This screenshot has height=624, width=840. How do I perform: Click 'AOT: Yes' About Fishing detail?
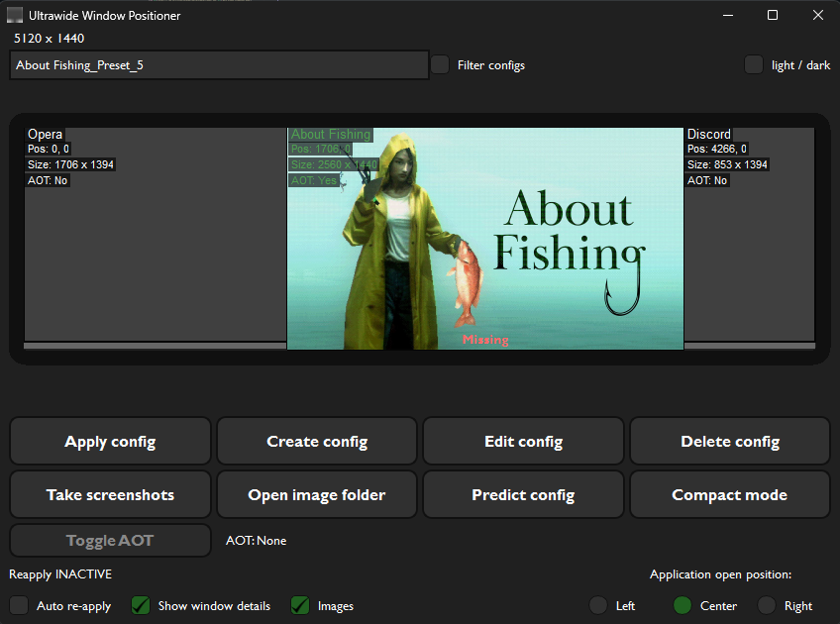(314, 180)
